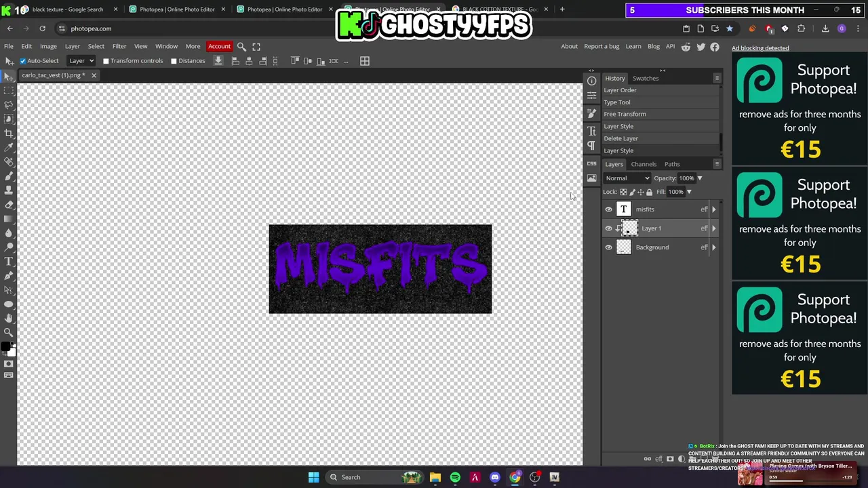Click the Opacity 100% value field
This screenshot has height=488, width=868.
[x=686, y=178]
